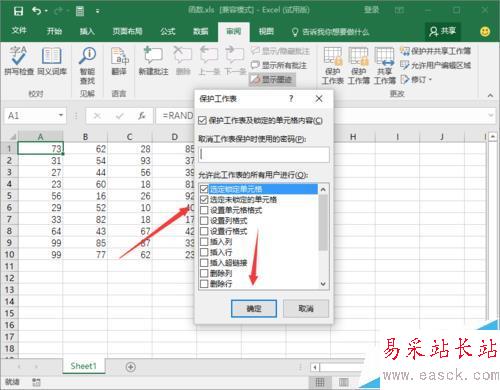Click Protect and Share Workbook
Viewport: 500px width, 390px height.
(435, 51)
